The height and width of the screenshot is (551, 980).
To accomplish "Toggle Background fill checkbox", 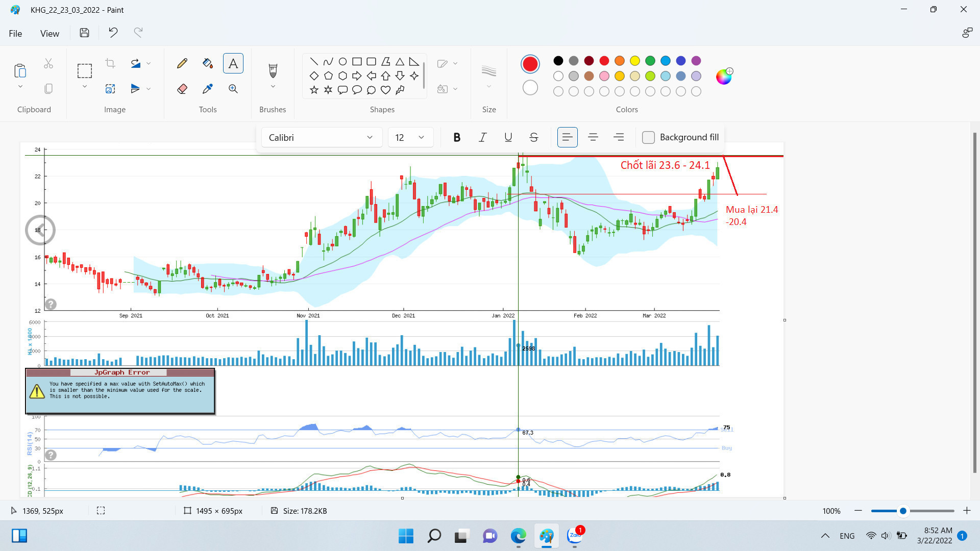I will [x=648, y=137].
